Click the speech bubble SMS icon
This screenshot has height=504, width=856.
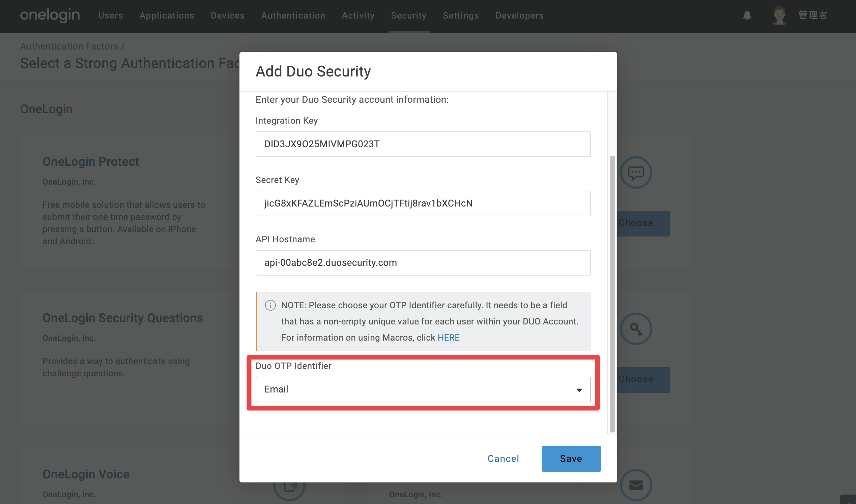coord(636,172)
